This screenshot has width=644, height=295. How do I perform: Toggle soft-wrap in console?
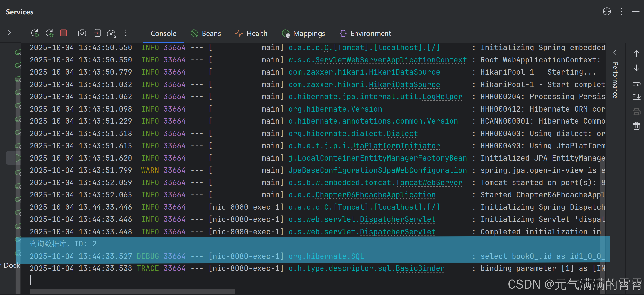coord(636,83)
